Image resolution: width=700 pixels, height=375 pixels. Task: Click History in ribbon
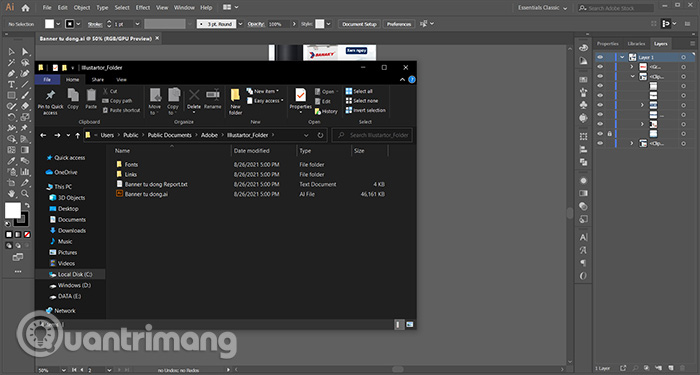(326, 111)
